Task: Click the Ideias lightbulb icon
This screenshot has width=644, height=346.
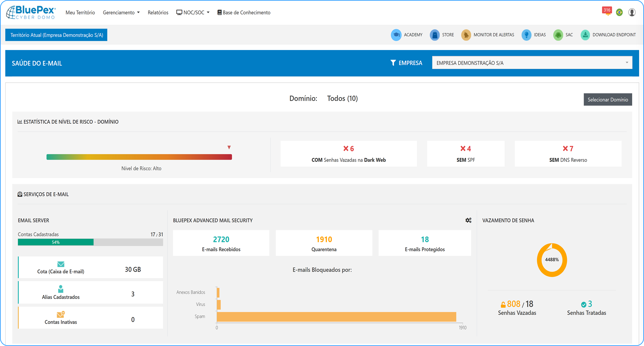Action: [526, 35]
